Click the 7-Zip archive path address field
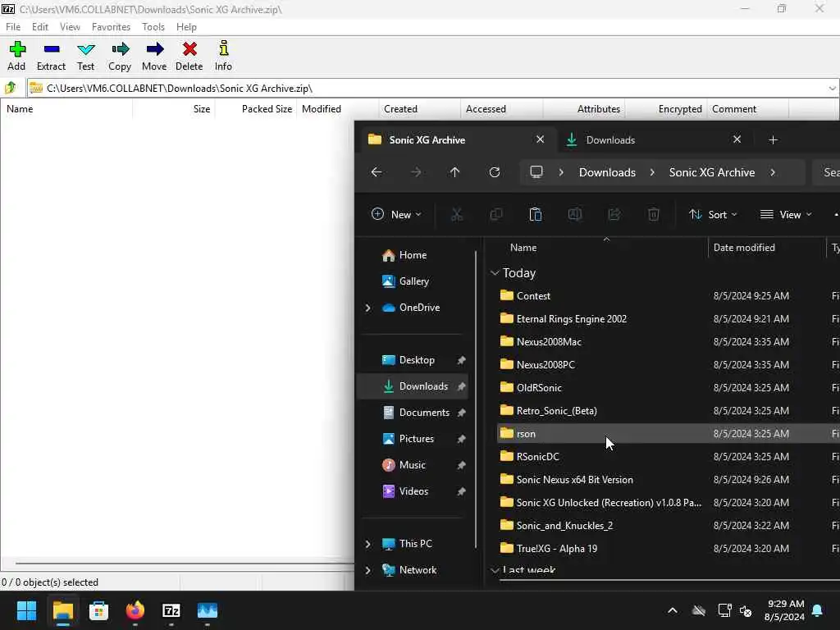This screenshot has width=840, height=630. pyautogui.click(x=433, y=89)
